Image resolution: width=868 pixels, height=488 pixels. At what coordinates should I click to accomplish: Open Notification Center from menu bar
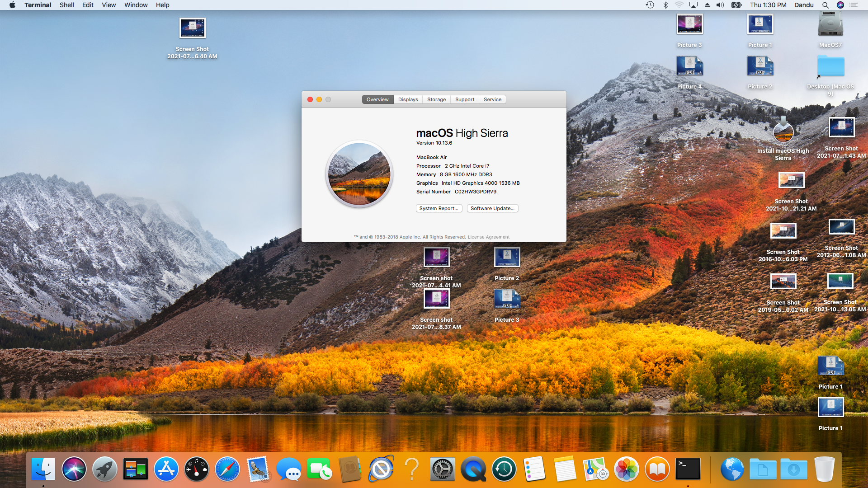click(x=854, y=5)
